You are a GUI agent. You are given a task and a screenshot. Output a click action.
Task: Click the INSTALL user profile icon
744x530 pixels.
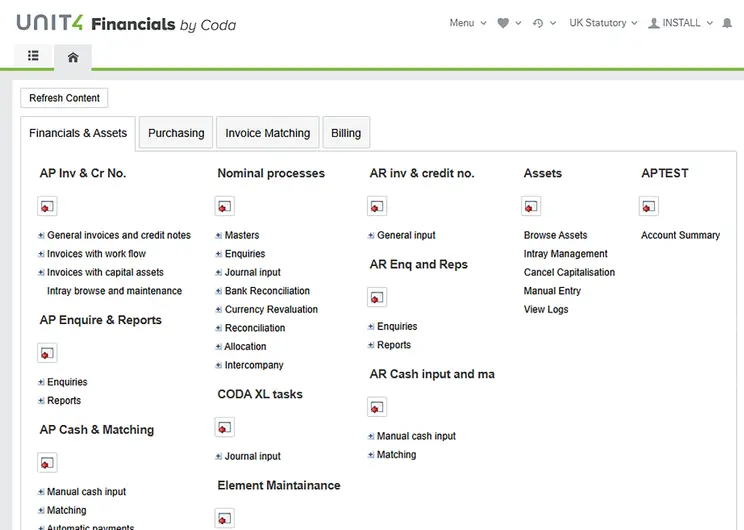point(653,23)
